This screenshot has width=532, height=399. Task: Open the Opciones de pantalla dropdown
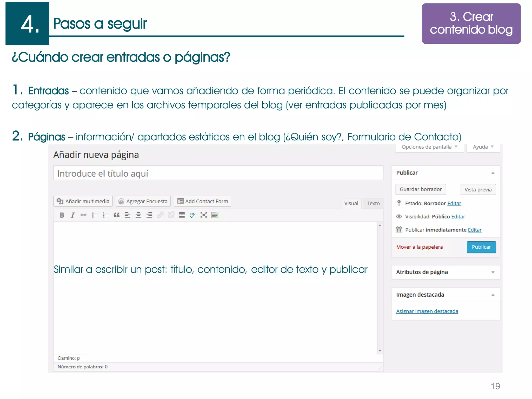(429, 147)
